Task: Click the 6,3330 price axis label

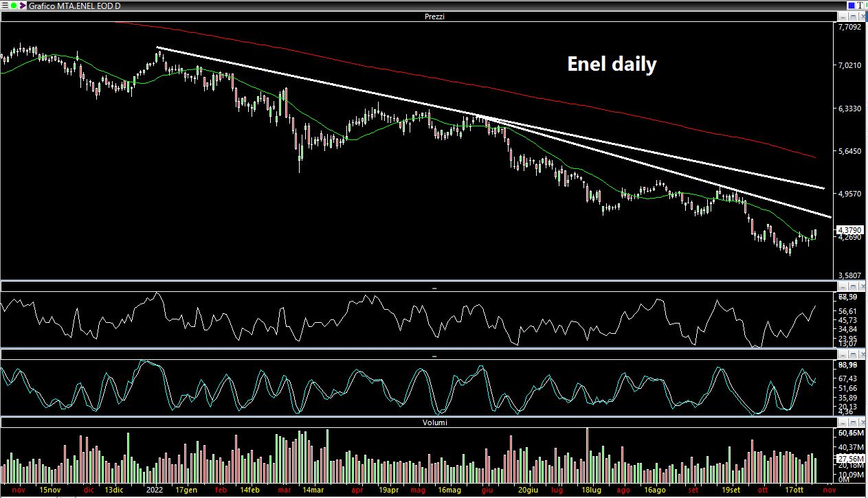Action: [x=850, y=109]
